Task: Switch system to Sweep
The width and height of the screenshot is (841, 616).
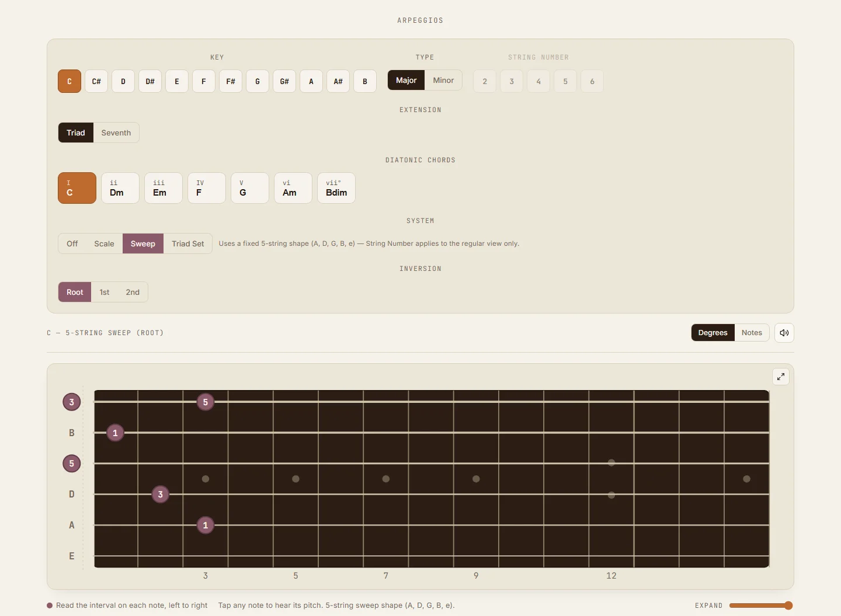Action: pyautogui.click(x=143, y=243)
